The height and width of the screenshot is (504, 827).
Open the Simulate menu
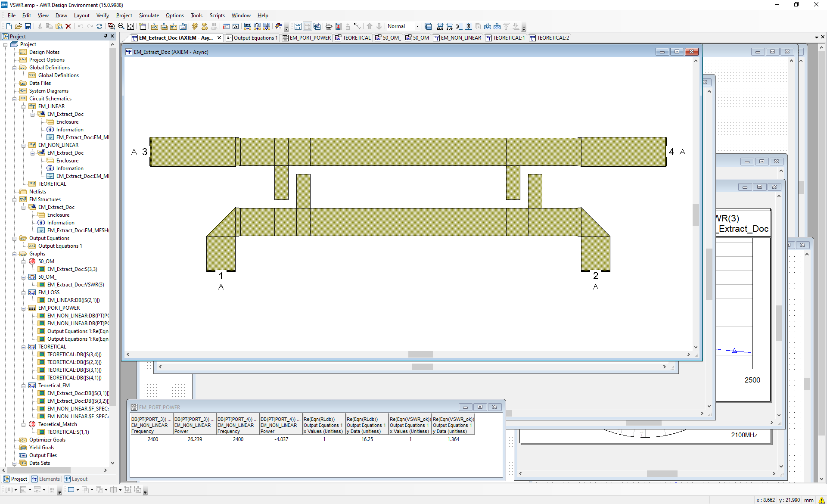point(149,16)
